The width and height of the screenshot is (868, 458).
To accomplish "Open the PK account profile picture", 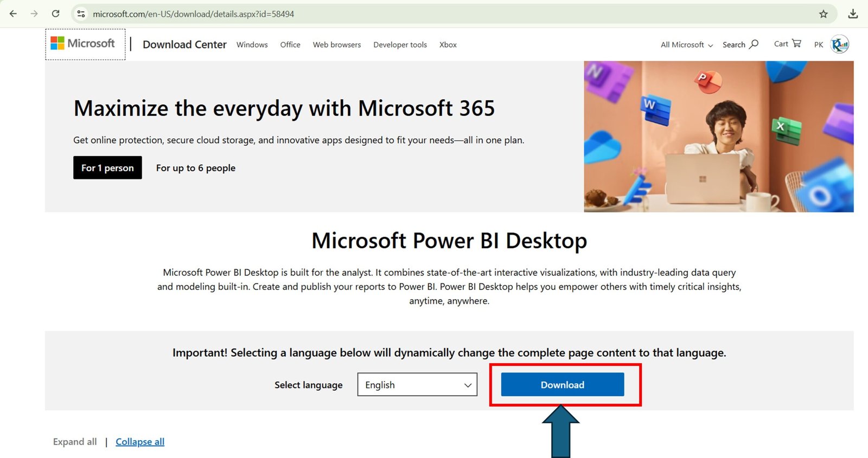I will coord(840,44).
